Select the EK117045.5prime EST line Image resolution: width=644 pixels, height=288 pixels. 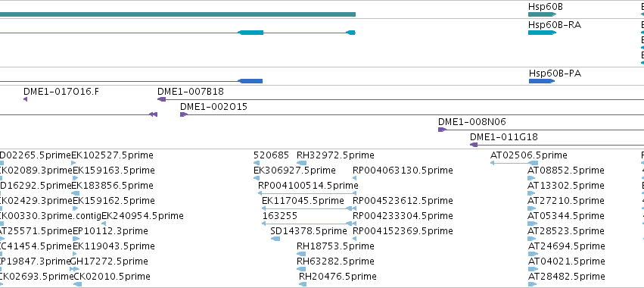(x=307, y=208)
